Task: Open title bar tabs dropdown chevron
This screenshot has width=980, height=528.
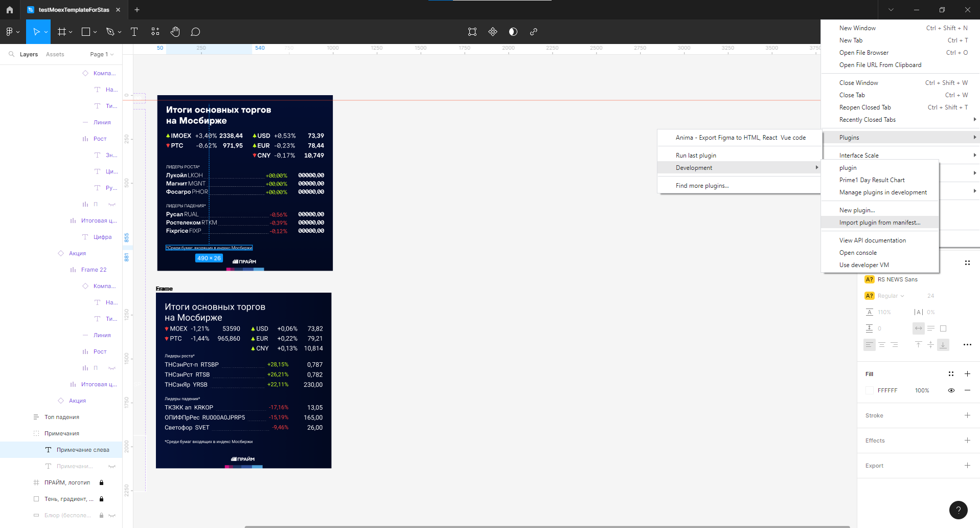Action: point(891,10)
